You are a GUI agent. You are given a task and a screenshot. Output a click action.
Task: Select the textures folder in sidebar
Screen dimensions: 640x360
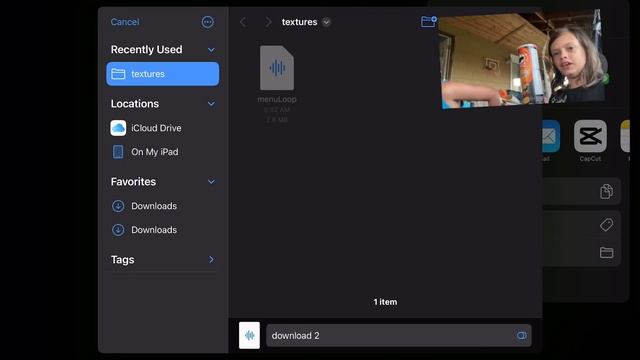(162, 74)
